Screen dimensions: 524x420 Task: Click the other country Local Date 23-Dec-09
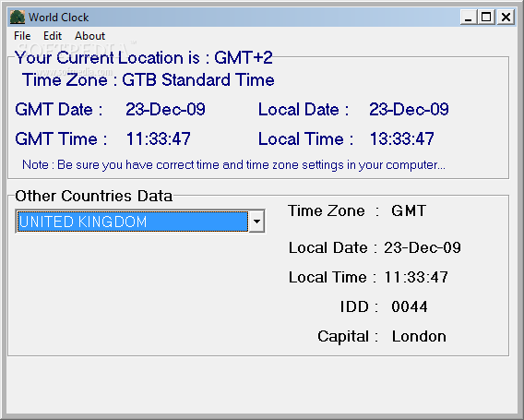click(x=423, y=247)
